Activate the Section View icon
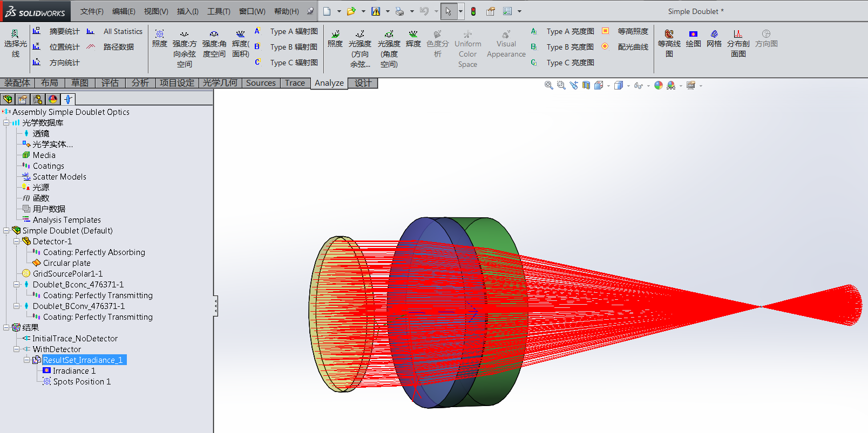The width and height of the screenshot is (868, 433). tap(586, 85)
